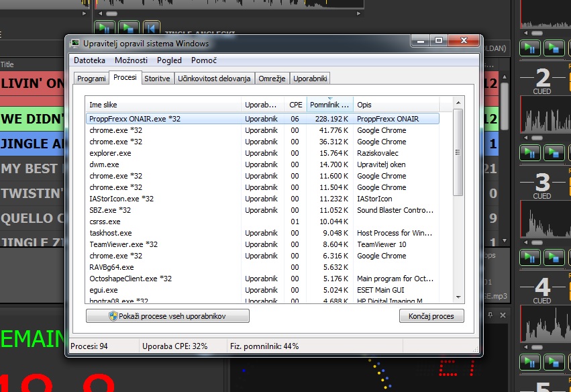Image resolution: width=571 pixels, height=392 pixels.
Task: Stop the player below deck 3 waveform
Action: [554, 257]
